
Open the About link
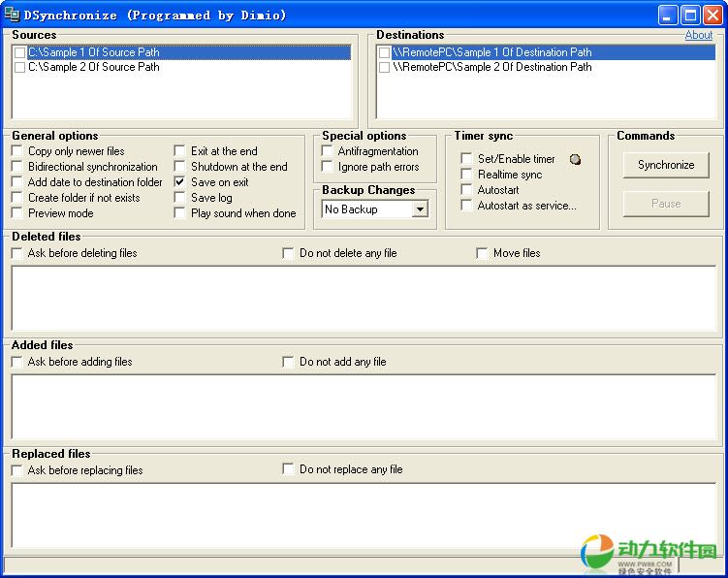698,35
